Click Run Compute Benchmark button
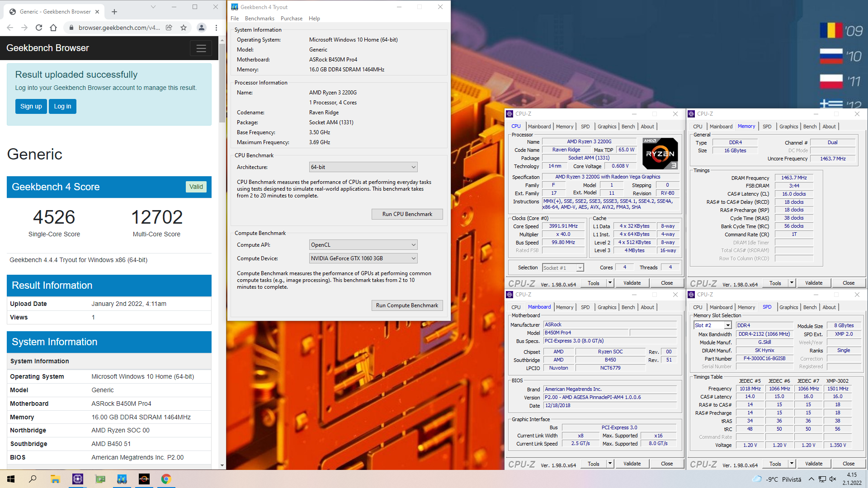This screenshot has height=488, width=868. [x=407, y=305]
